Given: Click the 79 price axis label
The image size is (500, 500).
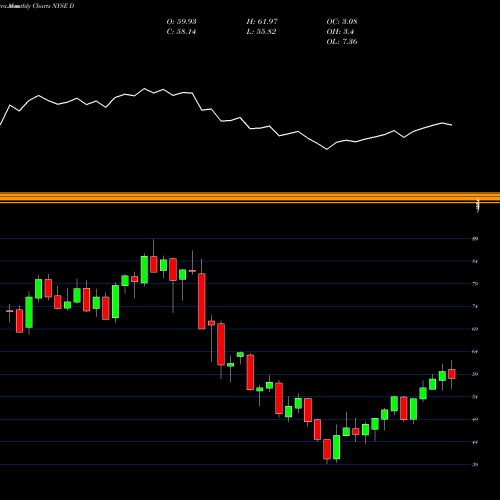Looking at the screenshot, I should point(475,284).
